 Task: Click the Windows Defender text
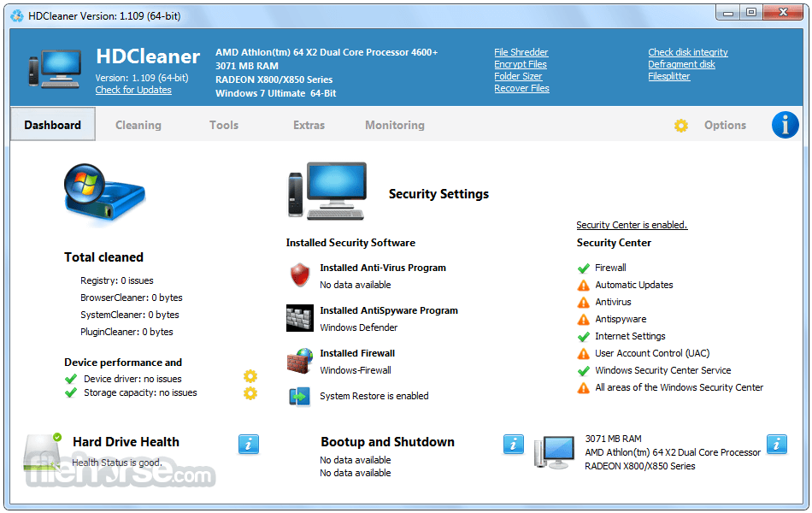click(x=359, y=327)
